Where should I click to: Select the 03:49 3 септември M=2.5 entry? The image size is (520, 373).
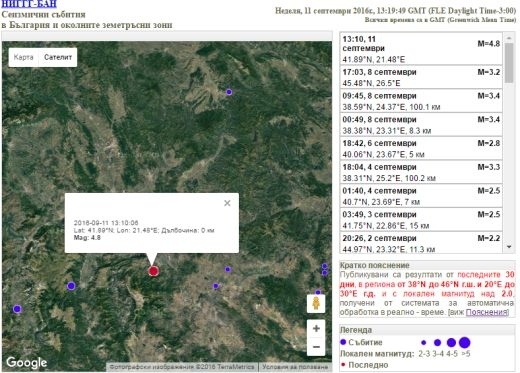(x=421, y=219)
